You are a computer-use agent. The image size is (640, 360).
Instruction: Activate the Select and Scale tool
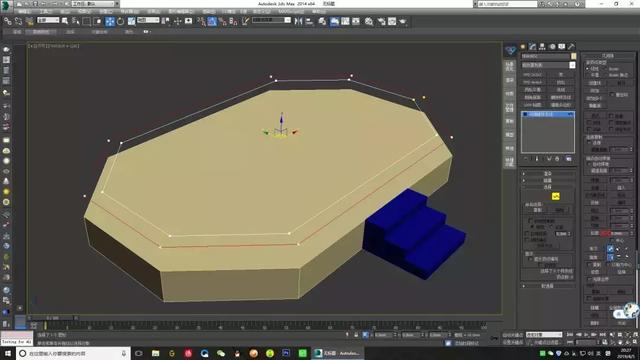tap(131, 21)
